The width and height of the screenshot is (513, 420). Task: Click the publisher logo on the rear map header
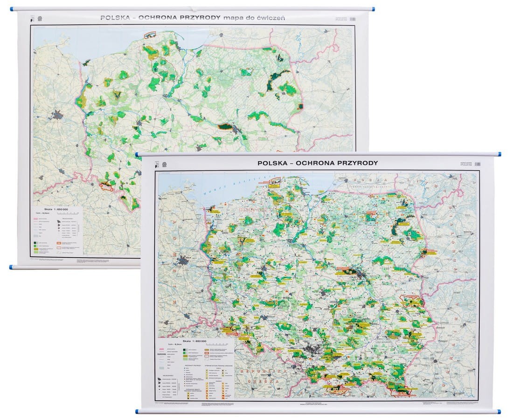click(40, 19)
